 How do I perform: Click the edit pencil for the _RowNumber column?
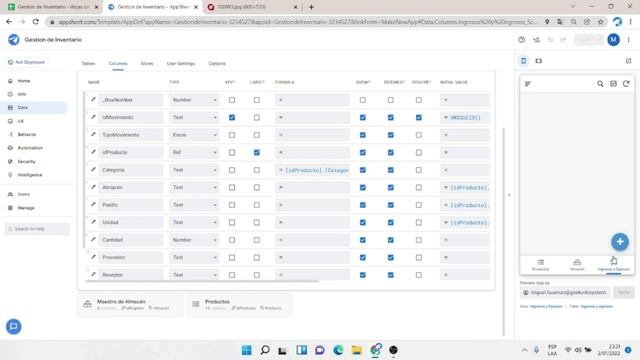coord(93,99)
